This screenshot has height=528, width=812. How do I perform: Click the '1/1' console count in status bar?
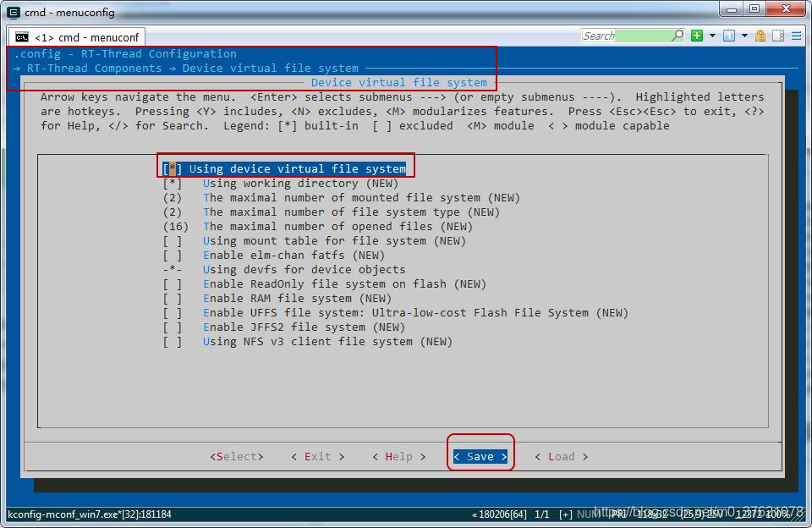(541, 514)
